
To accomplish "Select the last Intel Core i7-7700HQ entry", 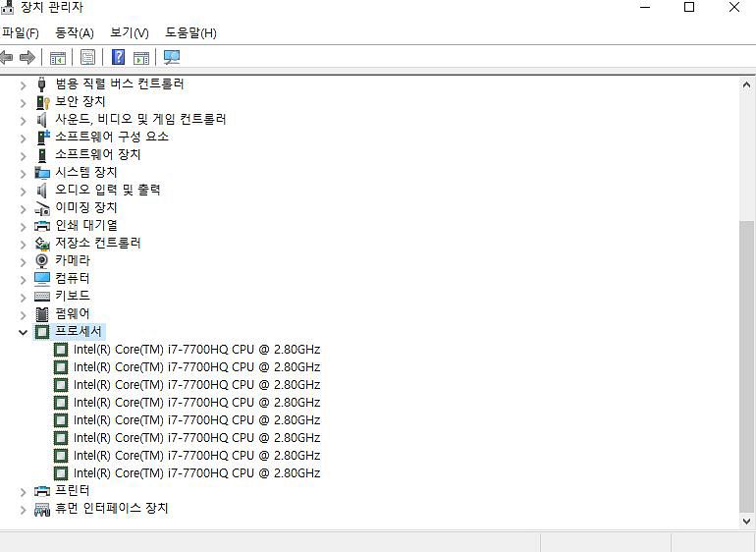I will 196,472.
